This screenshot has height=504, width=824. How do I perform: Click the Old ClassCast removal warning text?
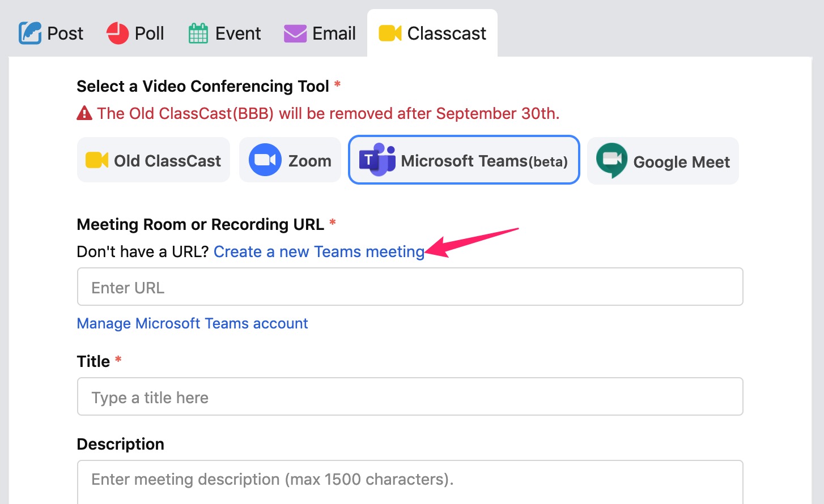point(328,113)
